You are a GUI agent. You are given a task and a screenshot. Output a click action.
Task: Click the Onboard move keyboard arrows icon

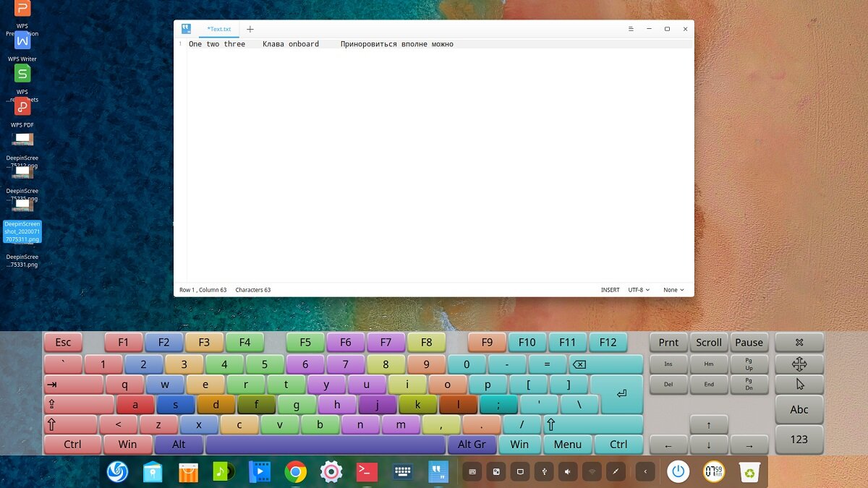click(799, 364)
